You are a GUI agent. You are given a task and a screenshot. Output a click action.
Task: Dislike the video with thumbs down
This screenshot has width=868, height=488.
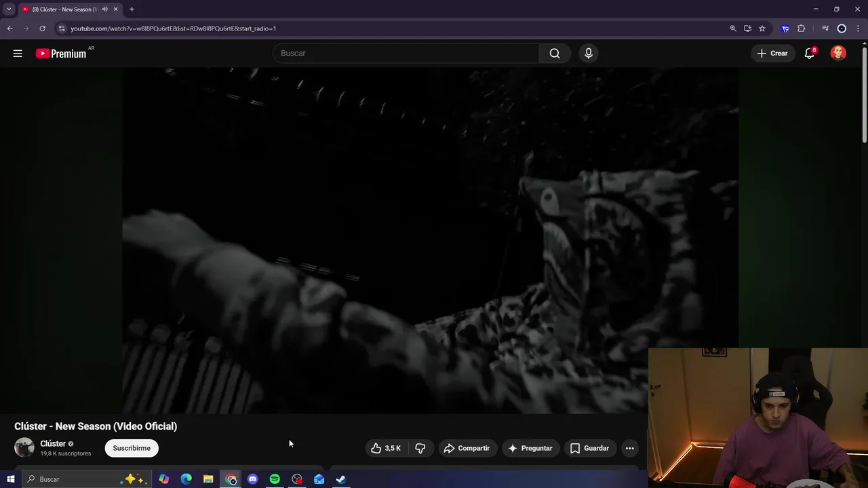click(x=420, y=448)
